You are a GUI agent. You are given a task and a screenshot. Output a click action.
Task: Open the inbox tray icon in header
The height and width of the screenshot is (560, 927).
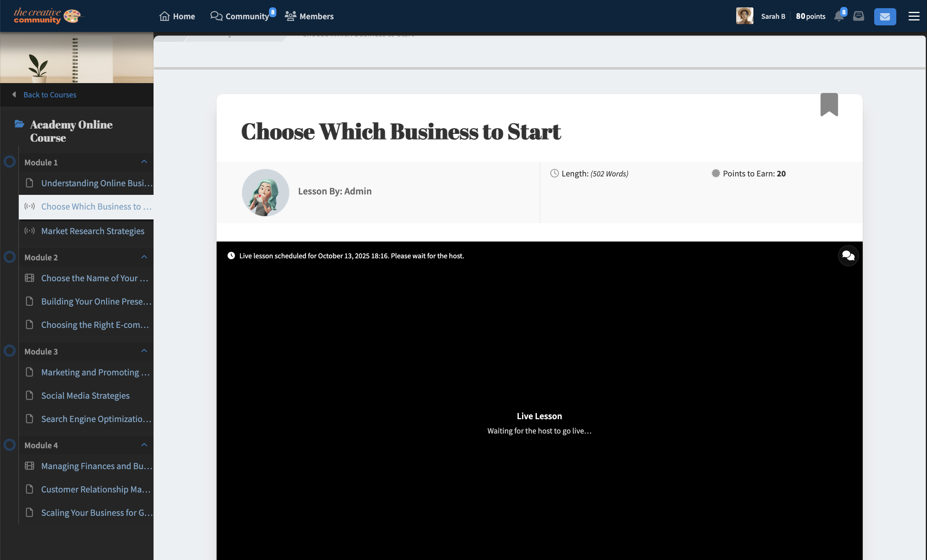[x=859, y=16]
